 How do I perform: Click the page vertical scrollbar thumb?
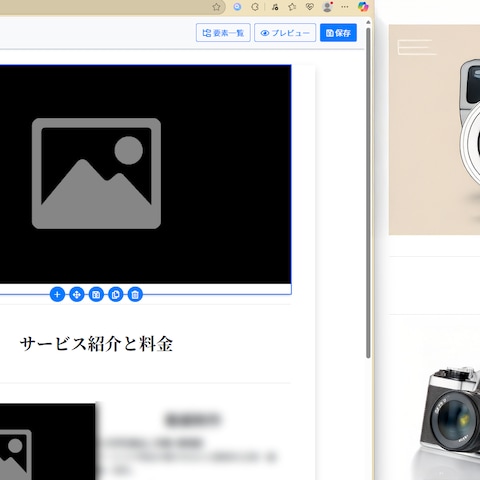click(x=368, y=193)
